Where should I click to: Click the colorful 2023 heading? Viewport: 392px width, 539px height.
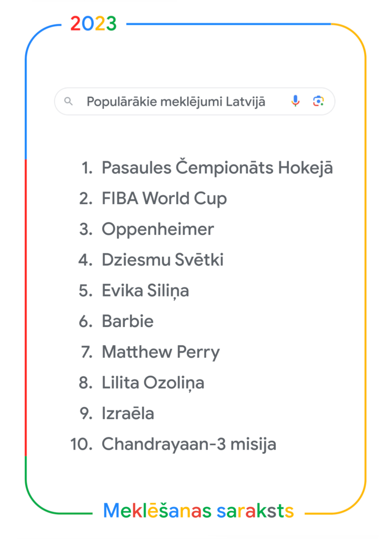tap(93, 23)
